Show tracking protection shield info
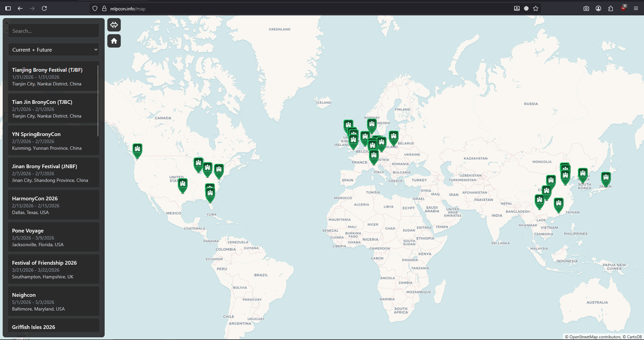Screen dimensions: 644x340 (x=95, y=8)
